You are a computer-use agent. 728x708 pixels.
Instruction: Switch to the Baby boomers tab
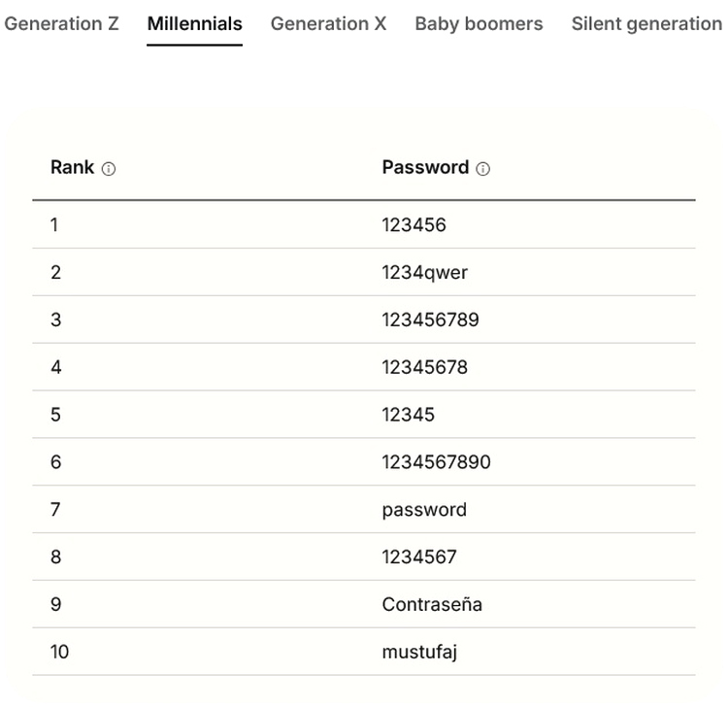(479, 23)
